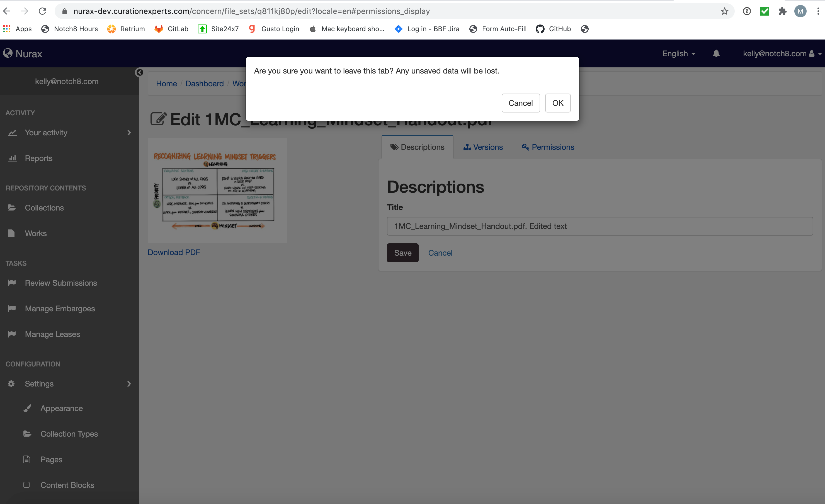
Task: Click the Save button
Action: click(x=402, y=253)
